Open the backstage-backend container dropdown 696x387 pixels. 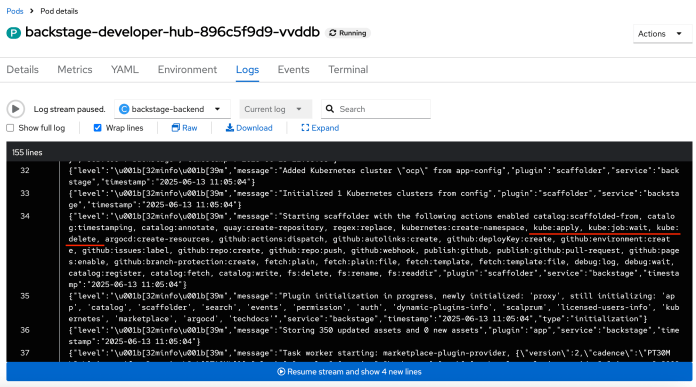tap(172, 109)
